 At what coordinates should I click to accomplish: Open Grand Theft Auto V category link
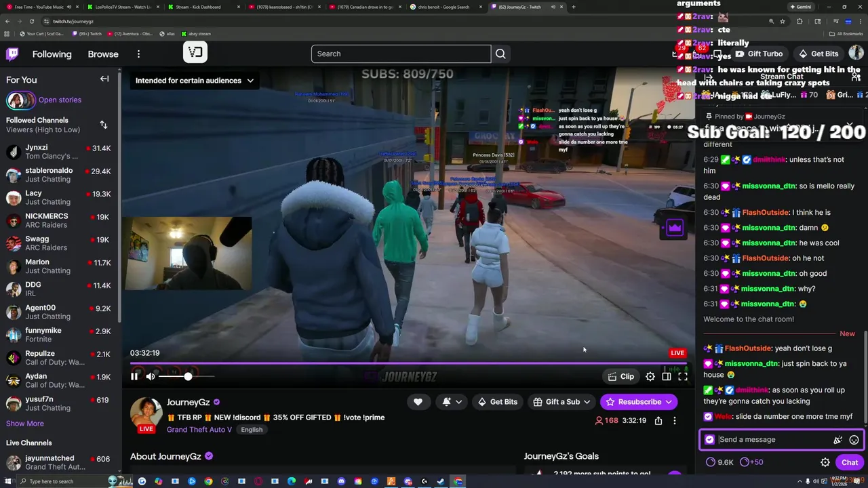(199, 430)
